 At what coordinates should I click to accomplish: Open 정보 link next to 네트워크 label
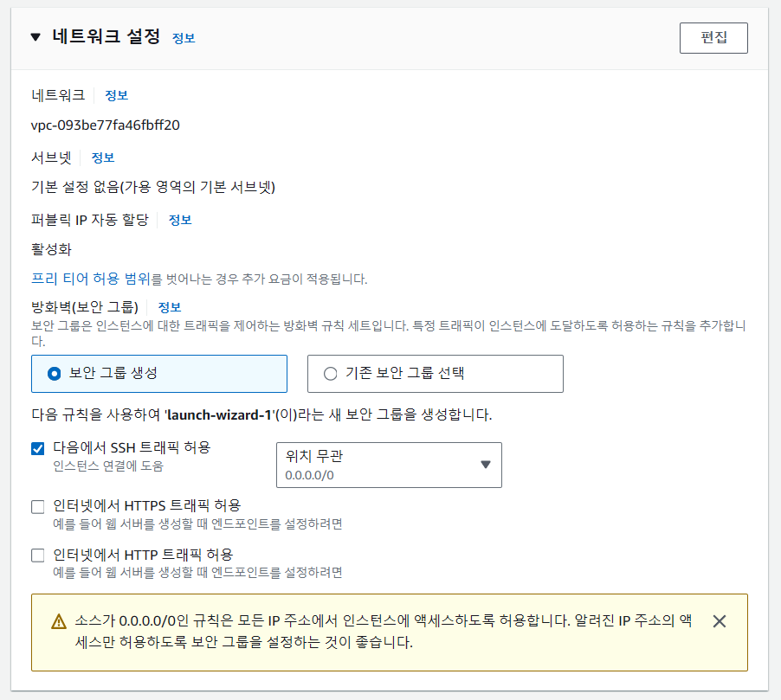117,95
